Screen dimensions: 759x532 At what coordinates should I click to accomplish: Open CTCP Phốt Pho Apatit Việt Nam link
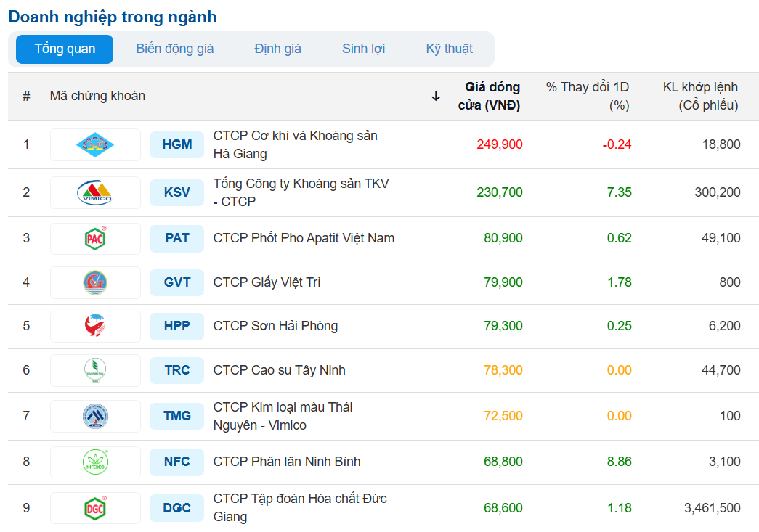tap(304, 238)
